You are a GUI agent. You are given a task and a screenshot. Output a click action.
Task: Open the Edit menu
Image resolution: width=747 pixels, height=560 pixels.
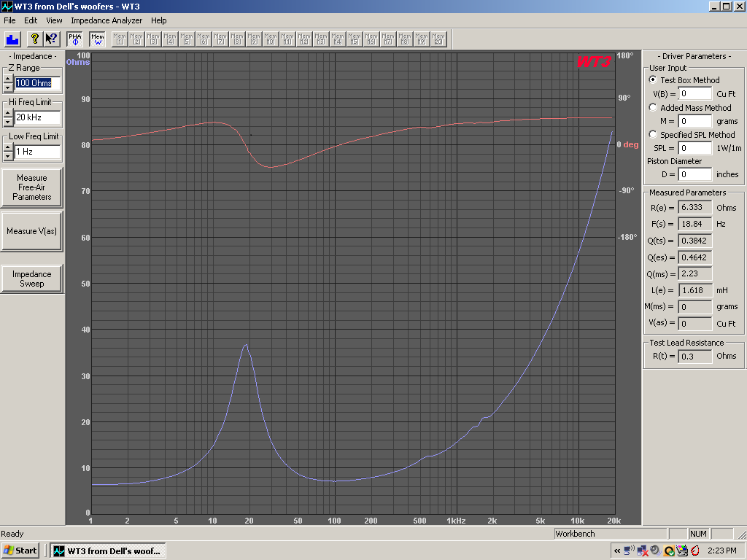pos(31,20)
